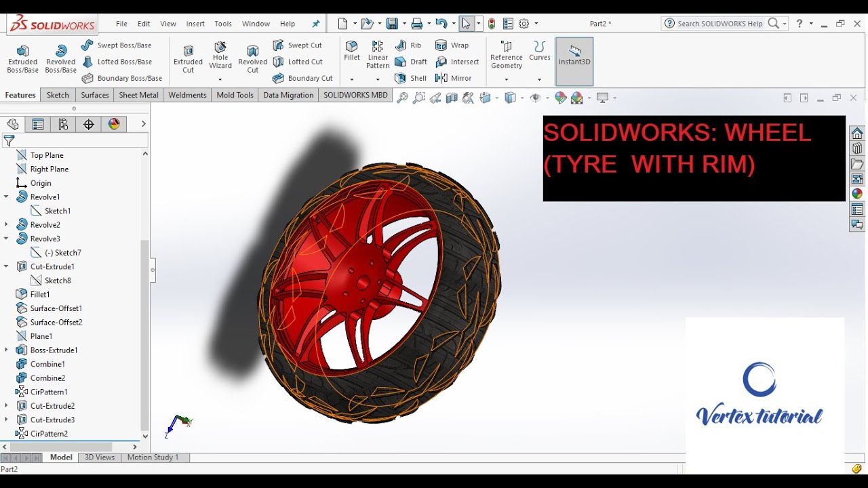Click the Section View icon
Viewport: 868px width, 488px height.
click(x=452, y=98)
